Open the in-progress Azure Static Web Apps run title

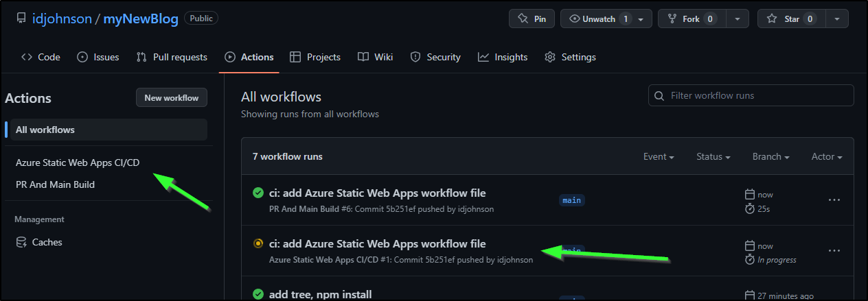click(x=378, y=244)
